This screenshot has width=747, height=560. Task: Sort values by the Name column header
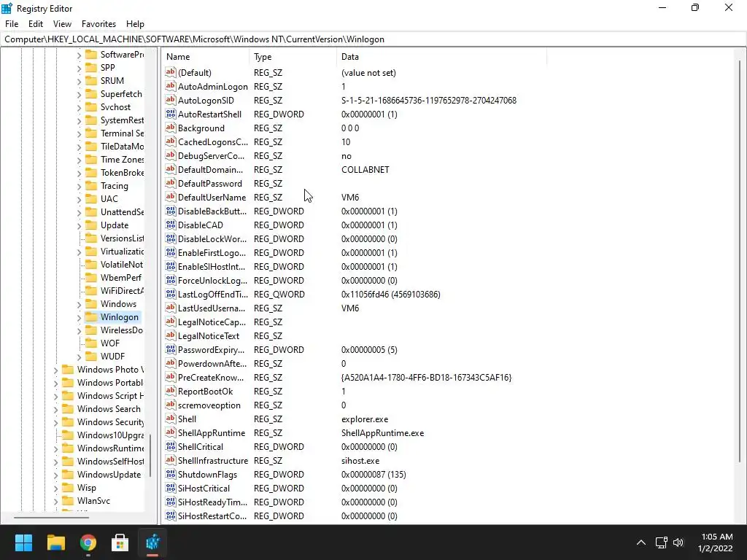point(205,57)
